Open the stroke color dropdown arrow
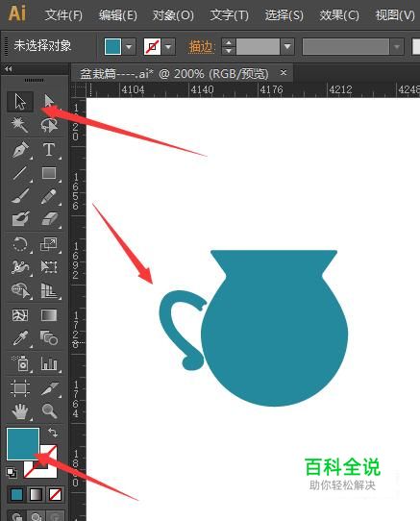The height and width of the screenshot is (521, 420). (x=168, y=46)
